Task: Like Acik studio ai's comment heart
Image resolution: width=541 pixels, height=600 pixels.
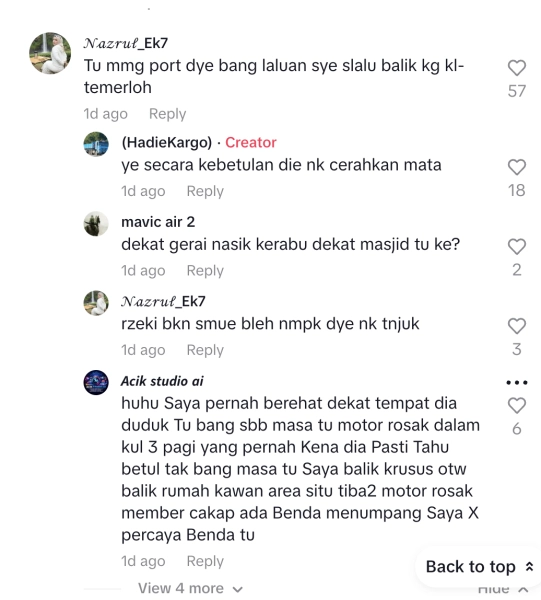Action: pos(517,406)
